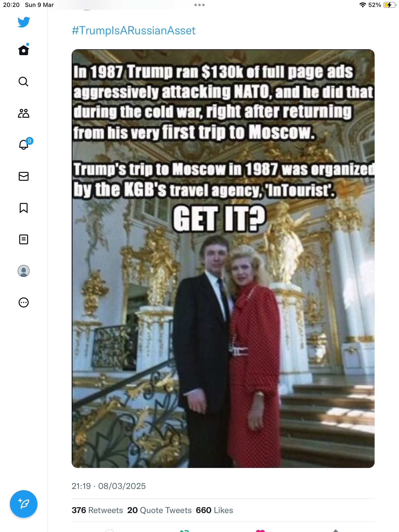Open the Messages envelope icon
This screenshot has width=399, height=532.
click(x=24, y=176)
